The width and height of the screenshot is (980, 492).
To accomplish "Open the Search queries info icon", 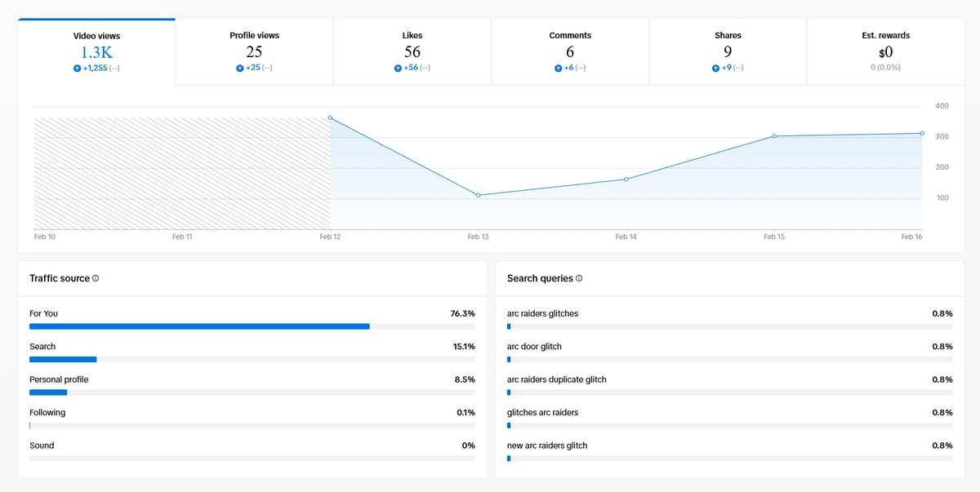I will coord(579,278).
